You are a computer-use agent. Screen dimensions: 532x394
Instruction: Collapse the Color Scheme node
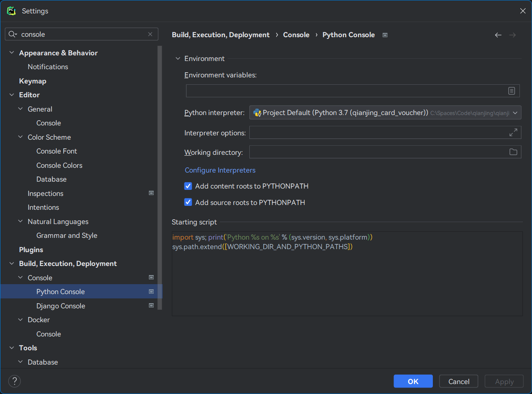pyautogui.click(x=20, y=137)
